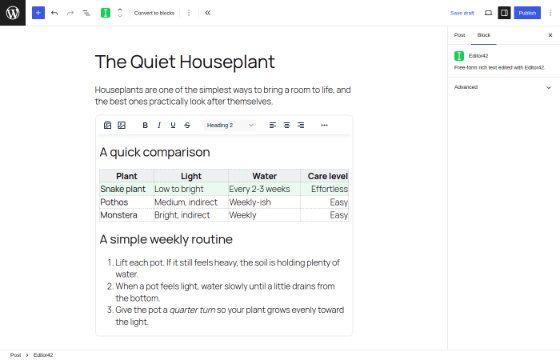This screenshot has height=360, width=560.
Task: Click the Easy cell in Monstera row
Action: pyautogui.click(x=325, y=215)
